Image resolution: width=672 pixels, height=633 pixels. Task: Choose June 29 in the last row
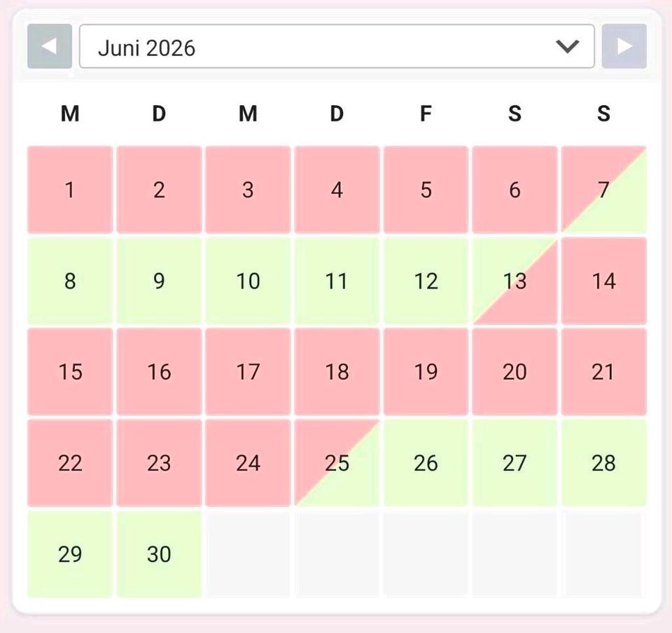coord(70,554)
